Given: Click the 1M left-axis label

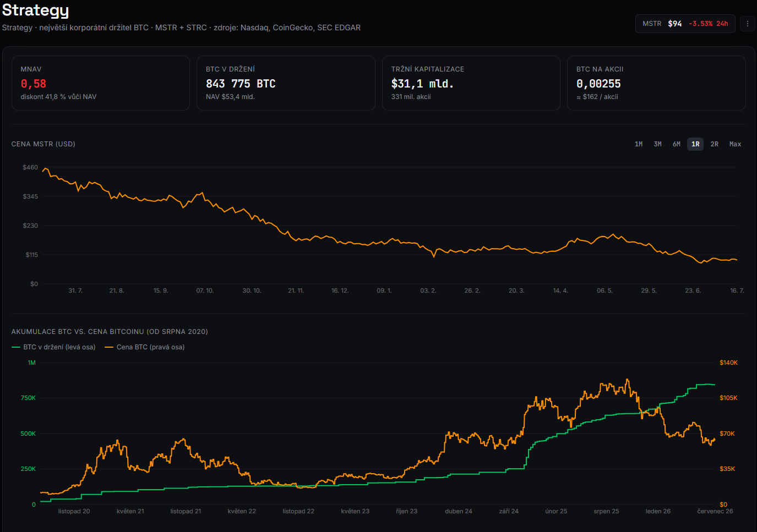Looking at the screenshot, I should (x=31, y=363).
